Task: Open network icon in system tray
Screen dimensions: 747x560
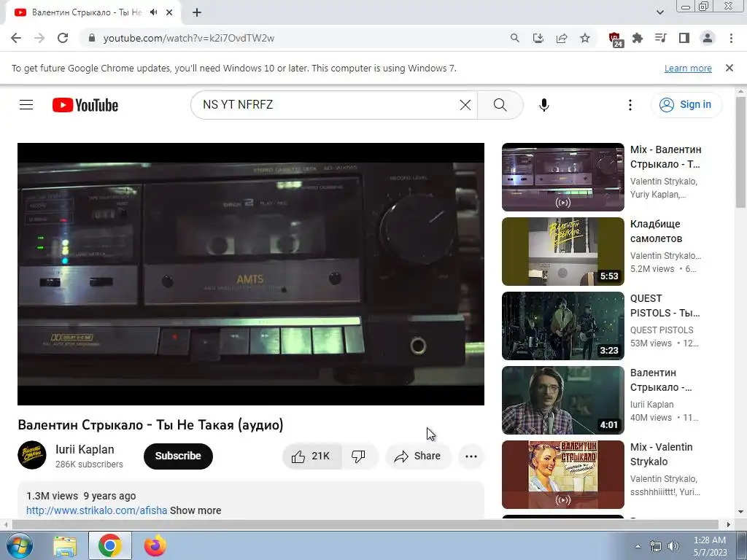Action: point(656,546)
